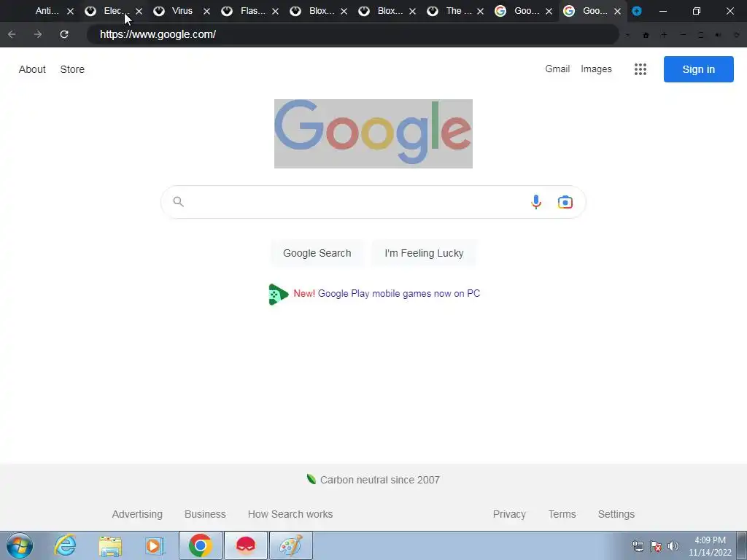This screenshot has width=747, height=560.
Task: Click the blue Sign in button
Action: click(698, 69)
